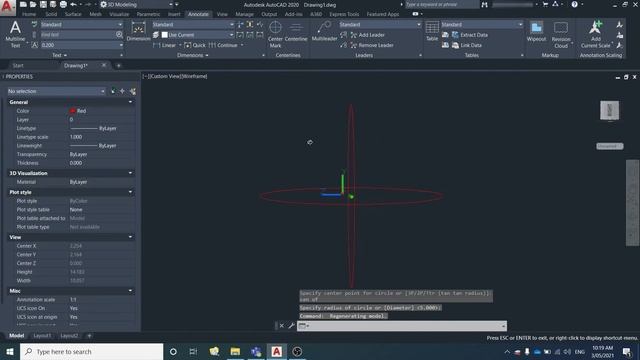This screenshot has width=640, height=360.
Task: Open the Use Current dimension layer dropdown
Action: (x=198, y=35)
